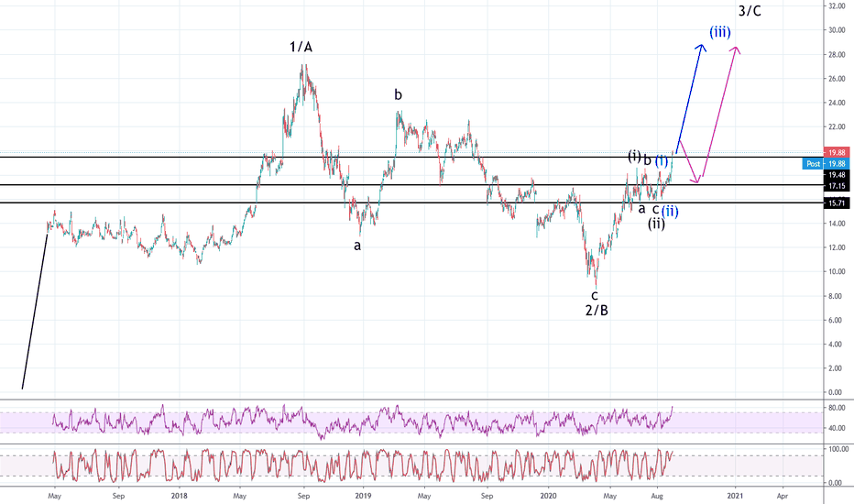Select the 2/B wave label
854x504 pixels.
point(597,311)
